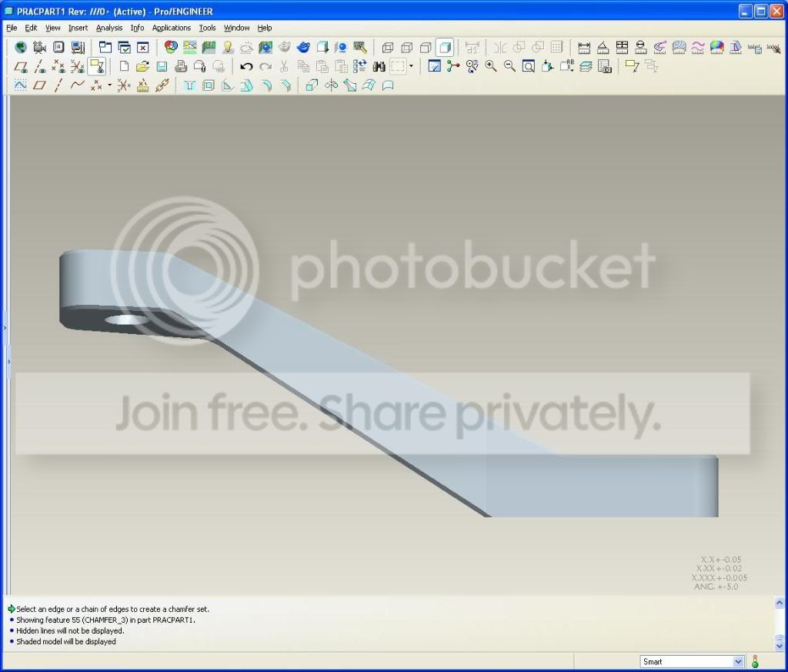
Task: Click the Spin Center icon
Action: click(x=452, y=66)
